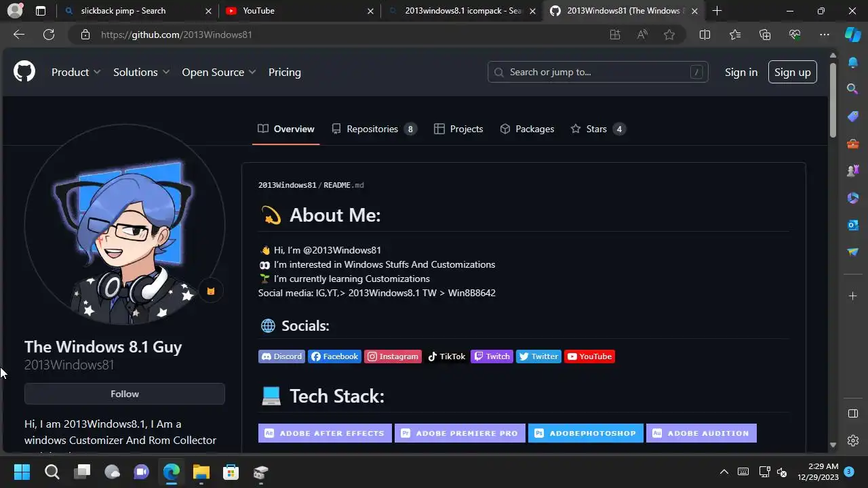868x488 pixels.
Task: Open Collections icon in toolbar
Action: (765, 35)
